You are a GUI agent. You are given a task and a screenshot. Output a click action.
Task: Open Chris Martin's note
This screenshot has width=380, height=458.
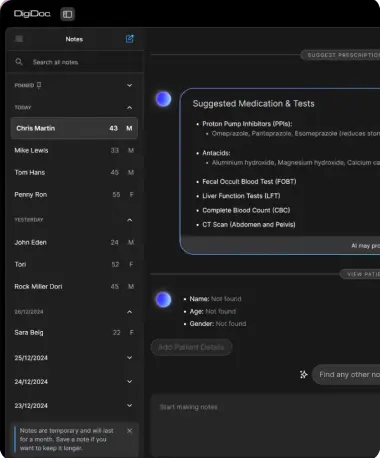click(x=74, y=128)
